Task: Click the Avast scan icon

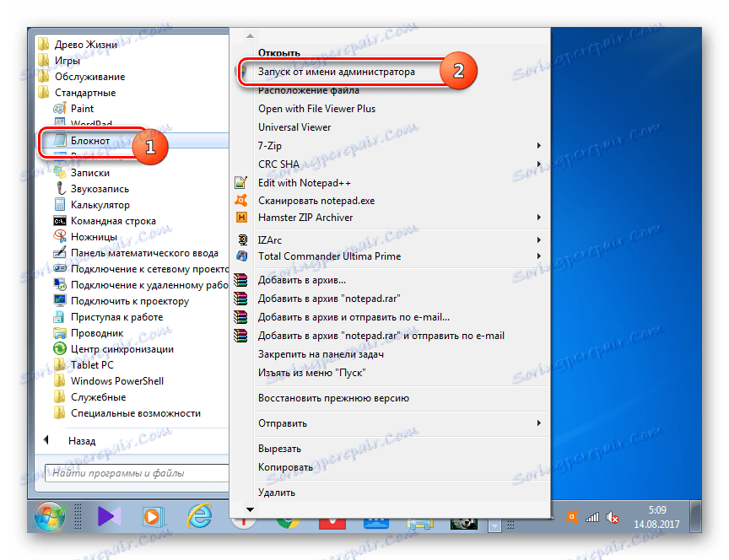Action: 240,201
